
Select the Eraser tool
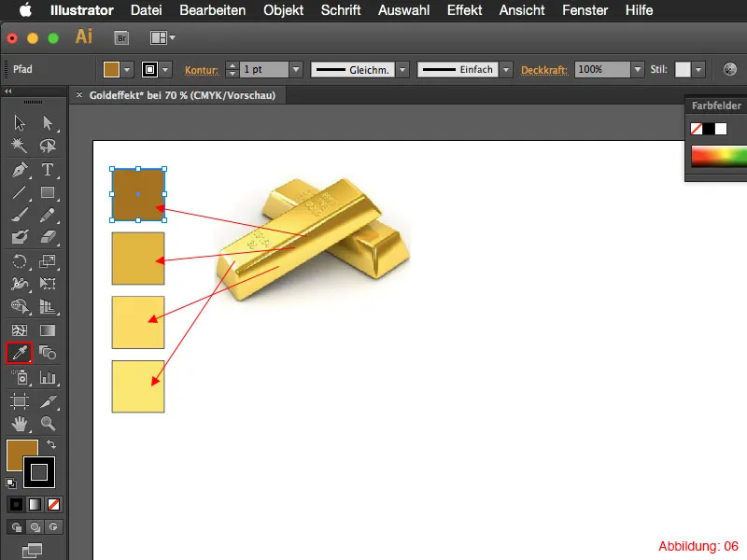click(48, 237)
